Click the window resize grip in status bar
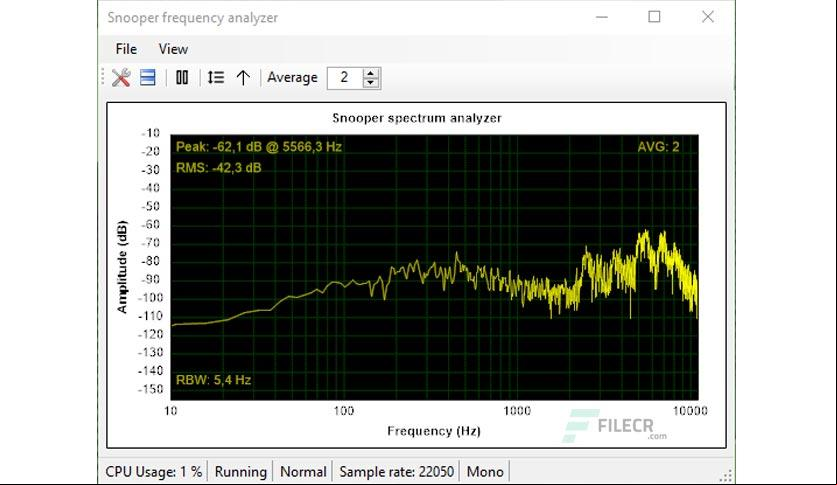 [726, 475]
